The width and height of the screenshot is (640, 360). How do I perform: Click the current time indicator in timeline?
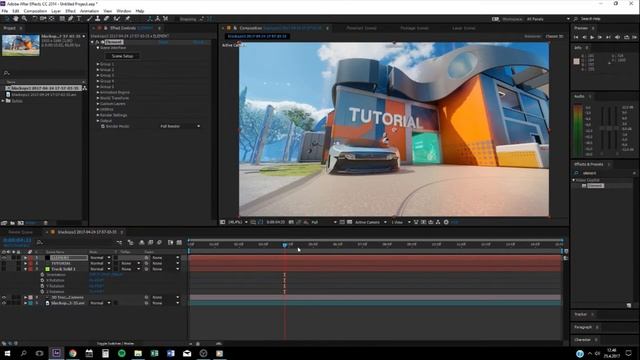[x=285, y=244]
